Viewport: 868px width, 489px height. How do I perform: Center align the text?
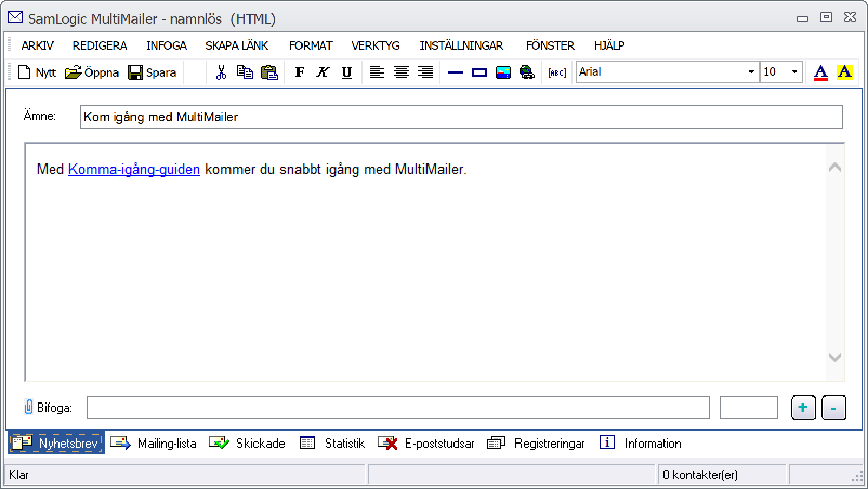[401, 72]
